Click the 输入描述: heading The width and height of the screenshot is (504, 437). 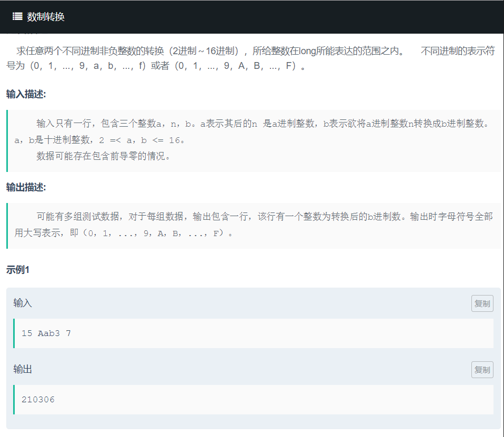coord(26,94)
